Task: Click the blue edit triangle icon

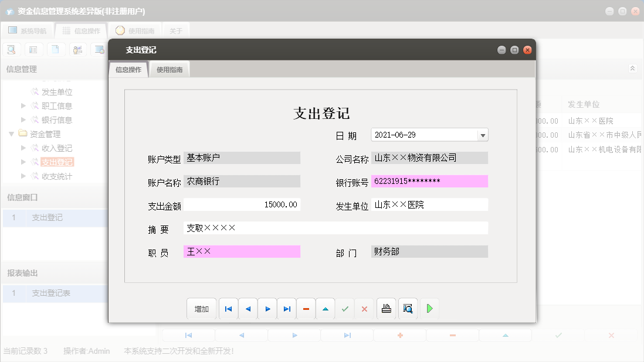Action: [325, 309]
